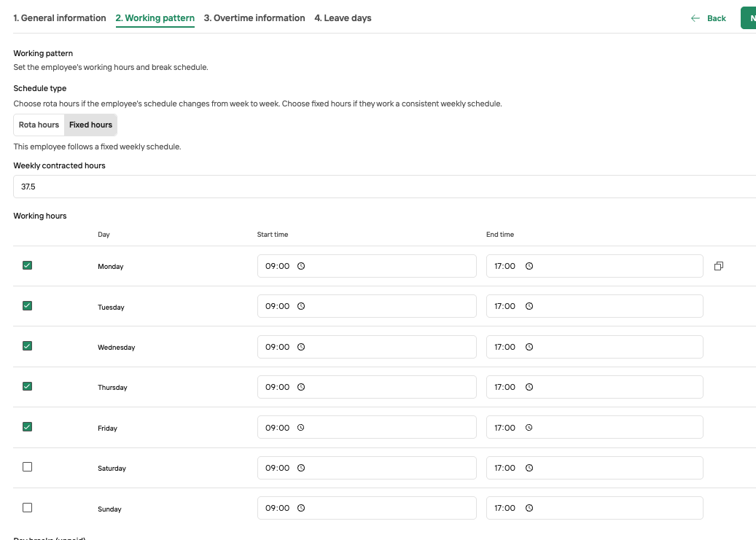The width and height of the screenshot is (756, 540).
Task: Open clock picker for Monday end time
Action: point(529,266)
